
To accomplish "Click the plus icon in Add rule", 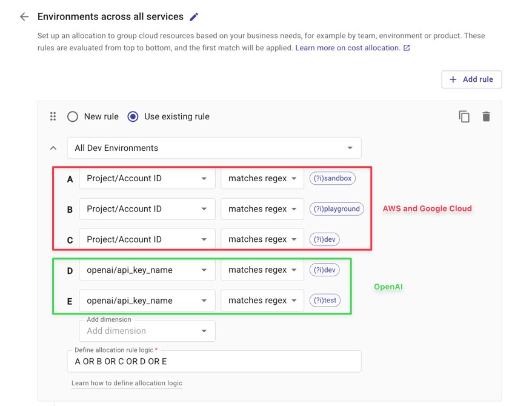I will (x=453, y=79).
